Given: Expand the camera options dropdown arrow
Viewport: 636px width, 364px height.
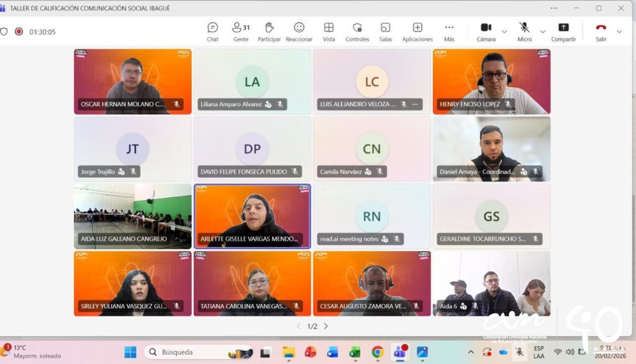Looking at the screenshot, I should coord(504,32).
